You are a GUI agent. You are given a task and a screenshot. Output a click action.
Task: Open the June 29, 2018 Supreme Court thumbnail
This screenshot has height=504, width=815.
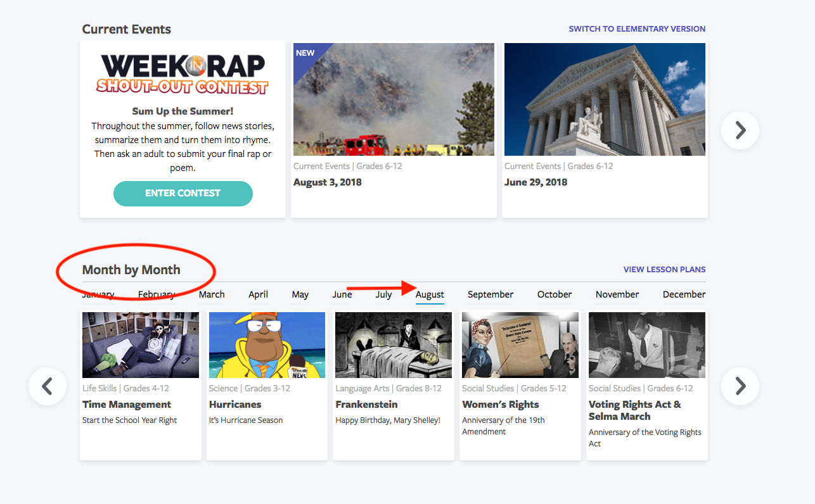(604, 99)
